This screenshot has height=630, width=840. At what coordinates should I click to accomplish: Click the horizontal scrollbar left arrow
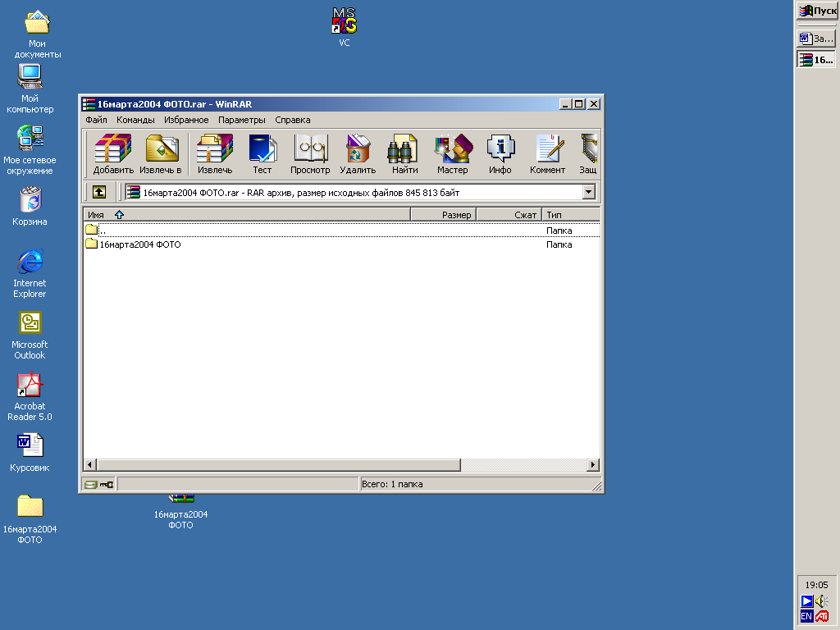(x=90, y=465)
